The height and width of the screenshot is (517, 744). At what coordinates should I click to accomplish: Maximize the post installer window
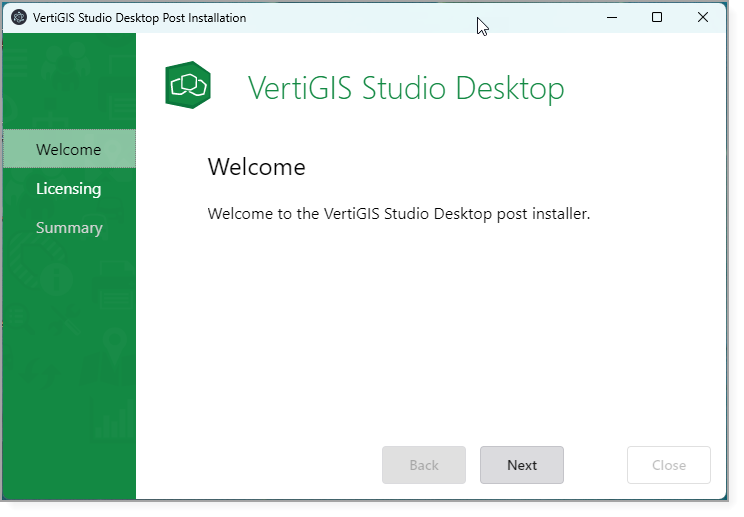657,18
